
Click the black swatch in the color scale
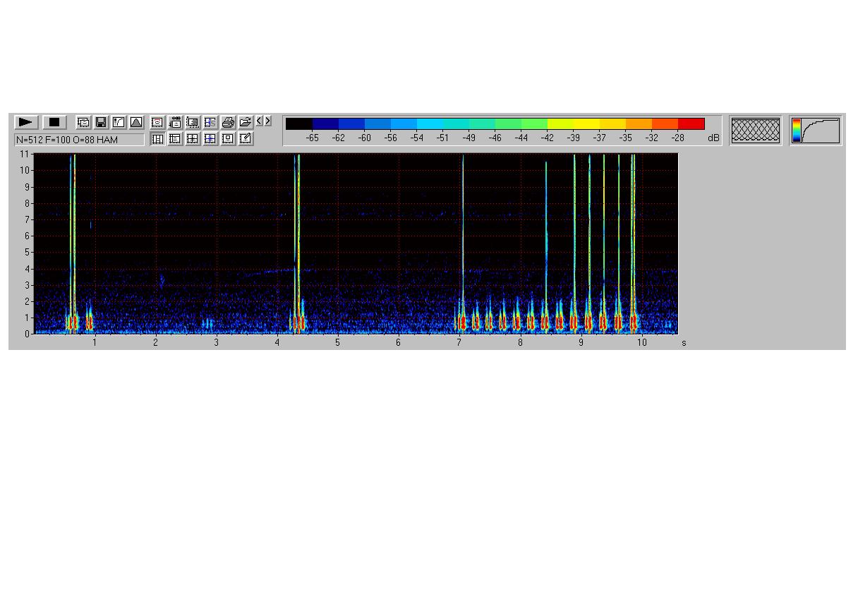click(x=299, y=124)
